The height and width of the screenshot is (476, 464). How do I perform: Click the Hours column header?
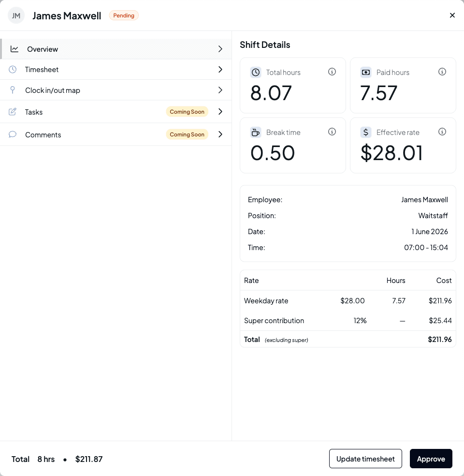396,281
